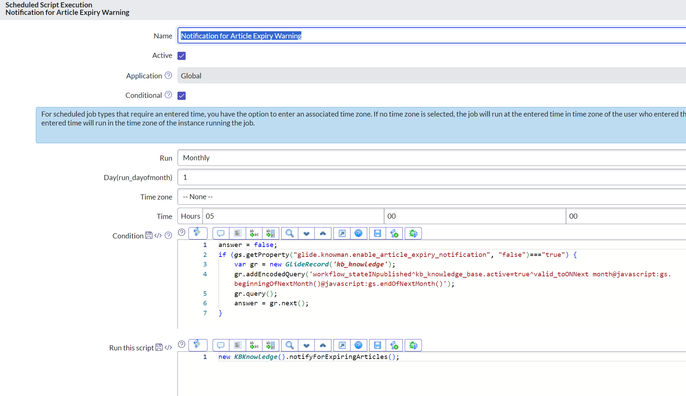686x396 pixels.
Task: Click save icon in Condition toolbar
Action: point(378,234)
